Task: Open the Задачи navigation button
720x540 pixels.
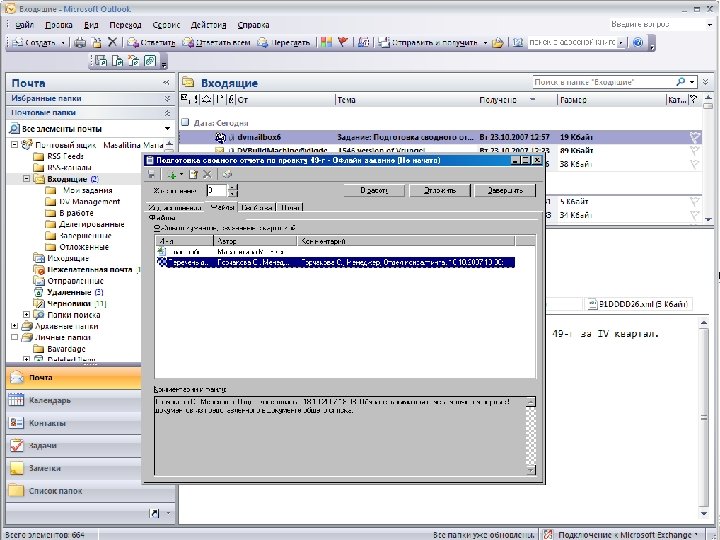Action: click(x=73, y=445)
